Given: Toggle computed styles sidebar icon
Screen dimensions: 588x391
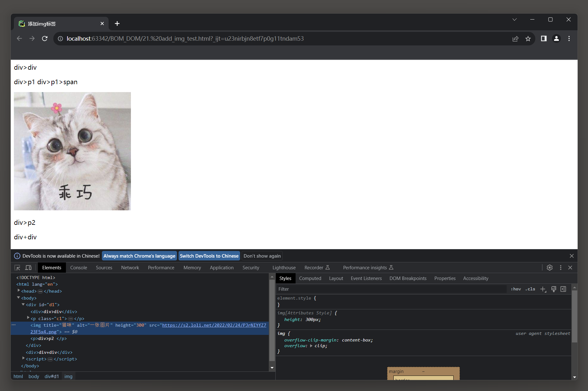Looking at the screenshot, I should [563, 289].
